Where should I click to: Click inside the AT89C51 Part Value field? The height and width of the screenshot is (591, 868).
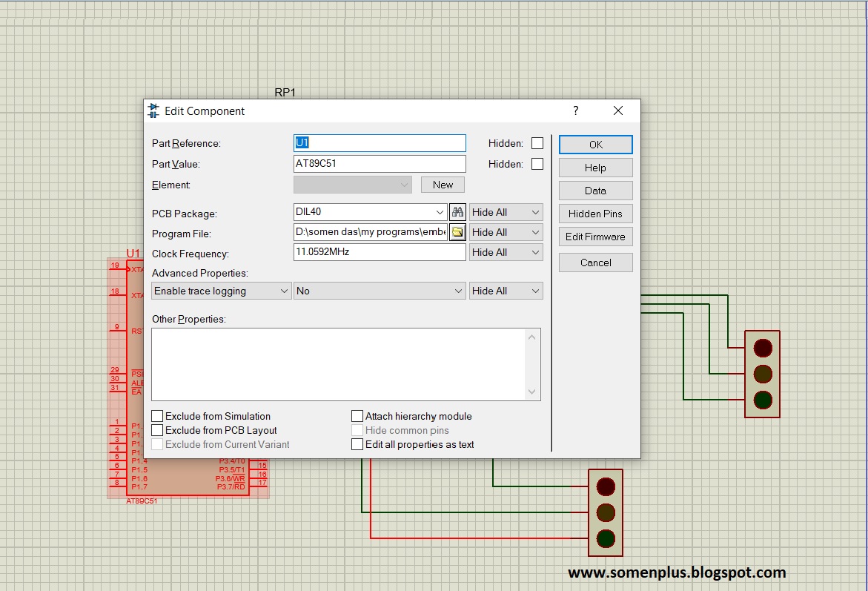tap(380, 164)
